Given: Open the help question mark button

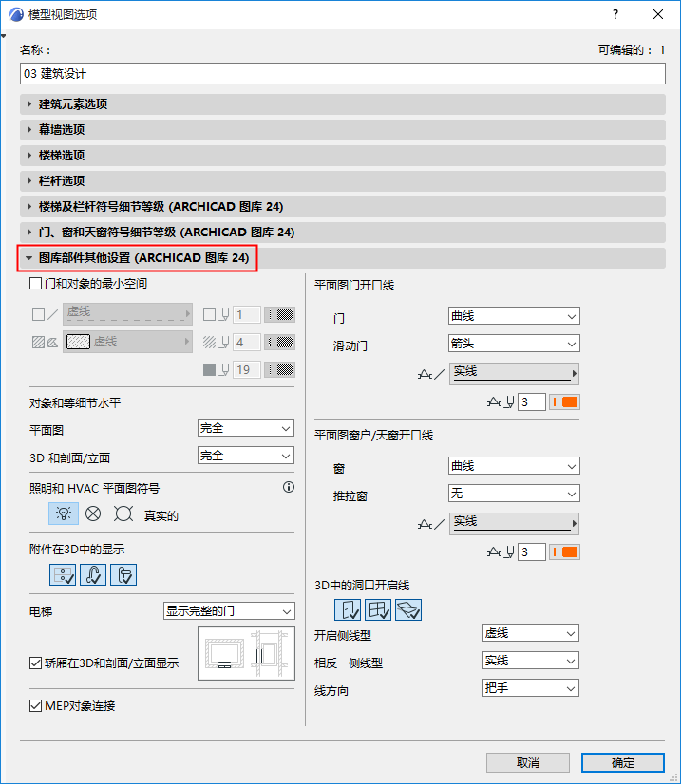Looking at the screenshot, I should click(x=615, y=14).
